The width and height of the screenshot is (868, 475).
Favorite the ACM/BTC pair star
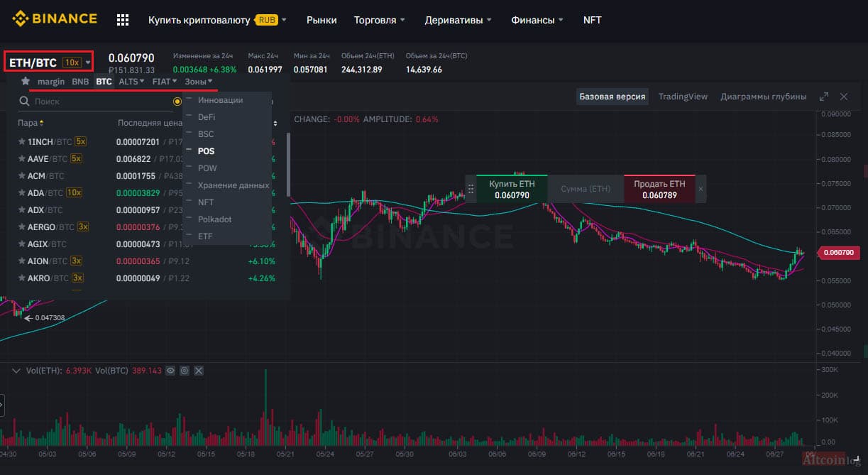[21, 175]
